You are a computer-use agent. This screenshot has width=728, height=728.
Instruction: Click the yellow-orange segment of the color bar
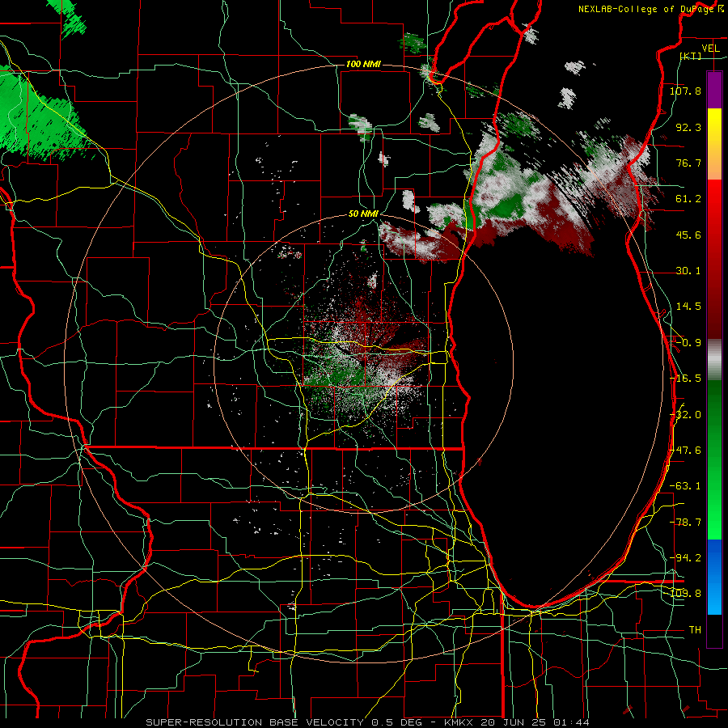click(714, 144)
